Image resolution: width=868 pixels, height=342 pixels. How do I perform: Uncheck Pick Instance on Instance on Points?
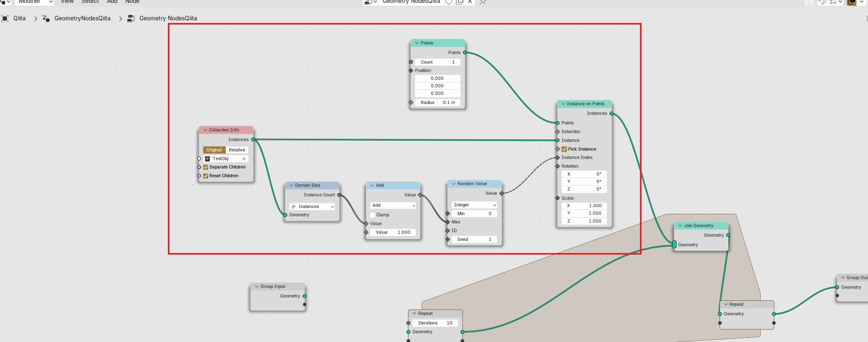pyautogui.click(x=565, y=149)
